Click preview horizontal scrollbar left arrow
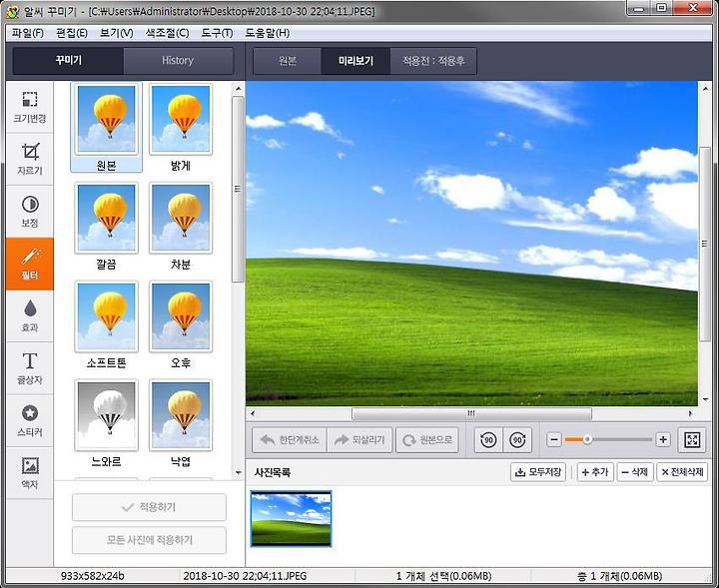Image resolution: width=719 pixels, height=588 pixels. [253, 413]
